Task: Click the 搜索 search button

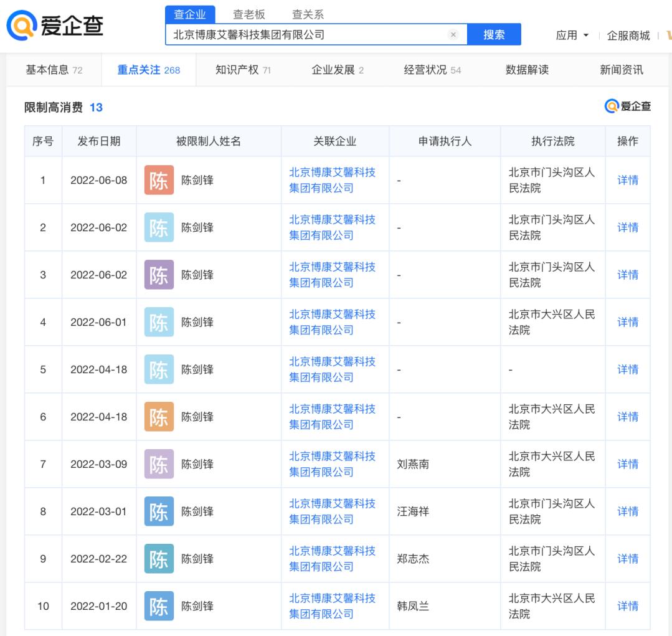Action: [x=495, y=35]
